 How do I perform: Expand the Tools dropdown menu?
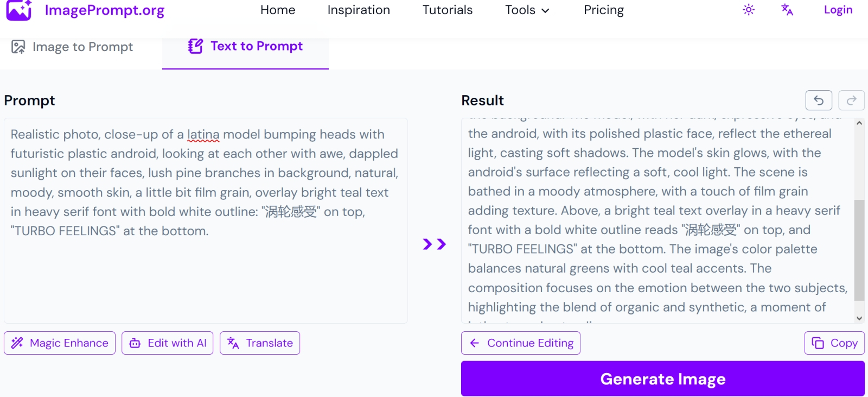(527, 10)
